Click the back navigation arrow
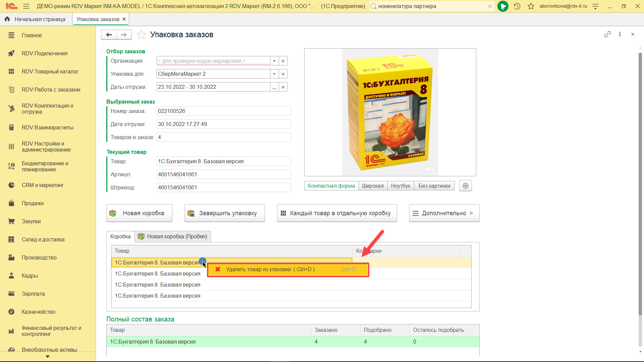This screenshot has height=362, width=644. coord(109,35)
